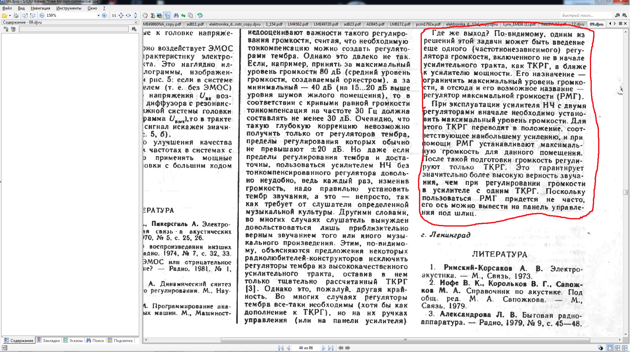Screen dimensions: 644x363
Task: Open the Навигация menu
Action: (x=40, y=8)
